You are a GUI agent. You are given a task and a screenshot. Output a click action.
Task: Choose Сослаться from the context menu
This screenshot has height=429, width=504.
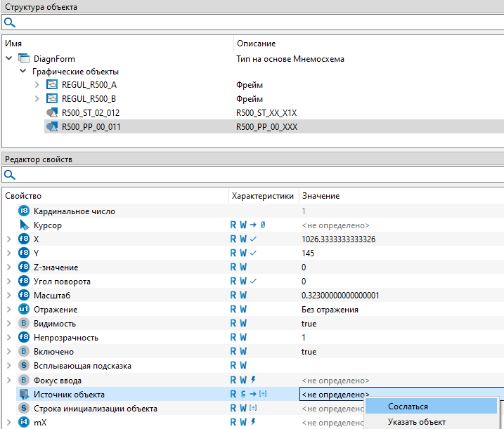pos(408,407)
